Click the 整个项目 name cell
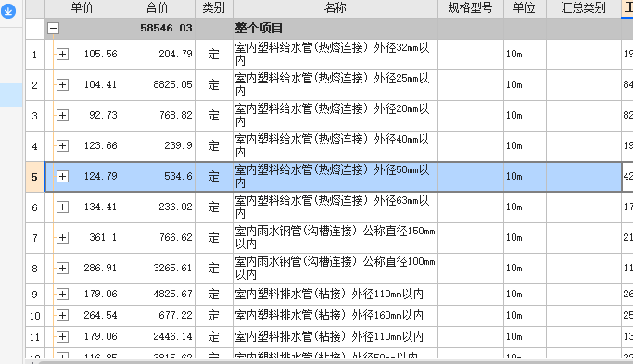 pyautogui.click(x=335, y=28)
